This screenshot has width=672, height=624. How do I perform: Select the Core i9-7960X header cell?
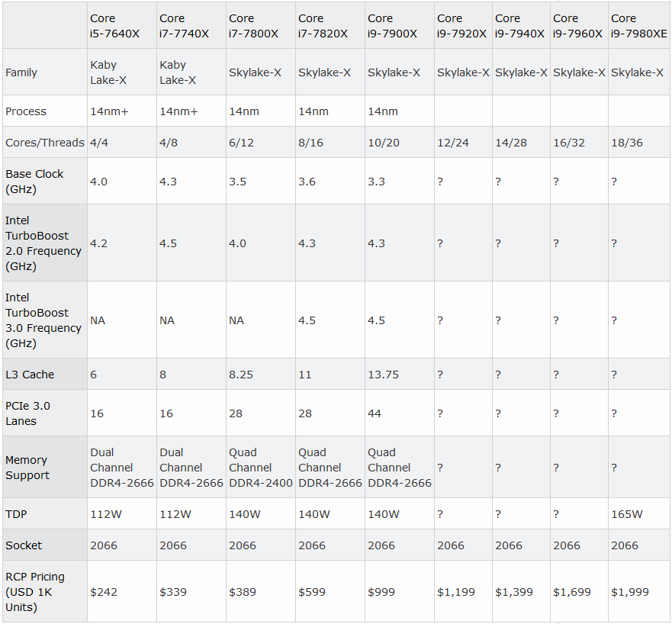(x=579, y=25)
